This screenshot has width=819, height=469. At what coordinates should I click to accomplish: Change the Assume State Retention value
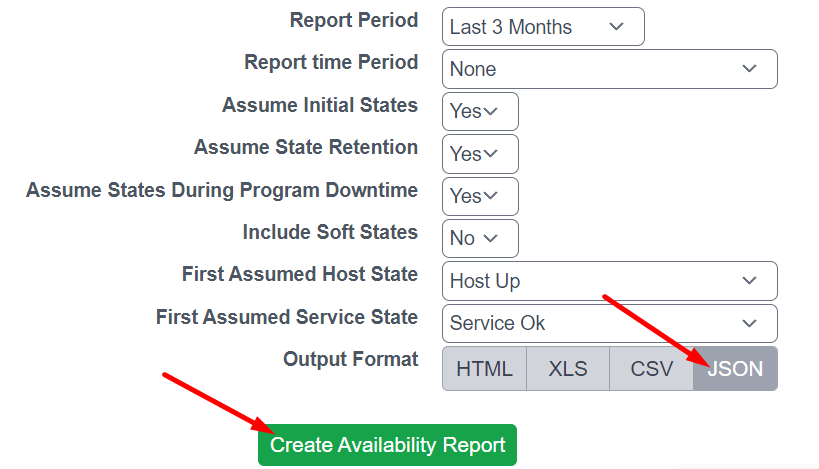[x=480, y=154]
